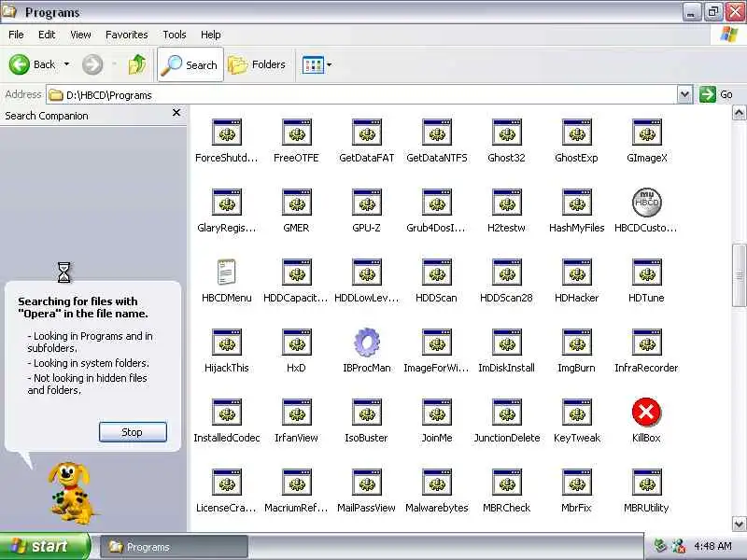Screen dimensions: 747x560
Task: Select the ImDiskInstall icon
Action: pyautogui.click(x=507, y=342)
